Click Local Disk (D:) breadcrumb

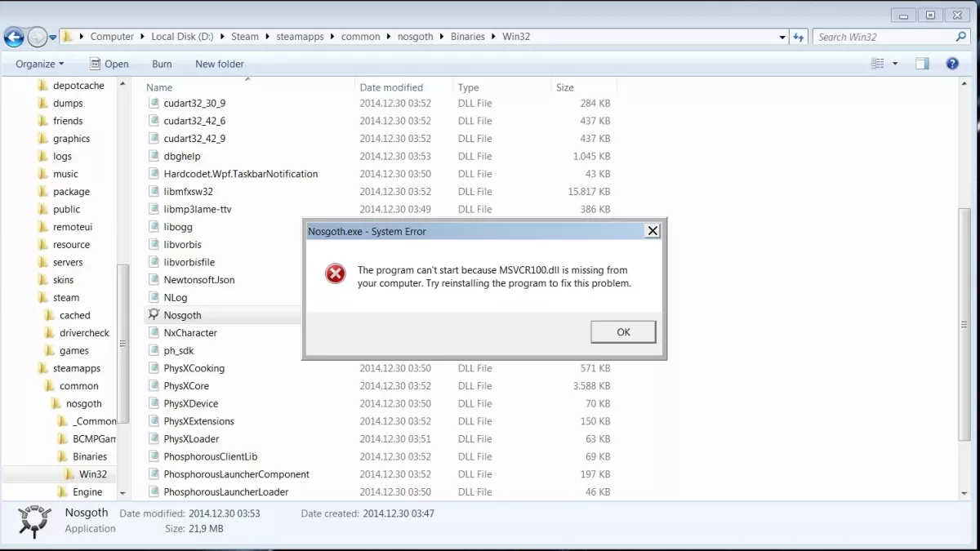(180, 37)
